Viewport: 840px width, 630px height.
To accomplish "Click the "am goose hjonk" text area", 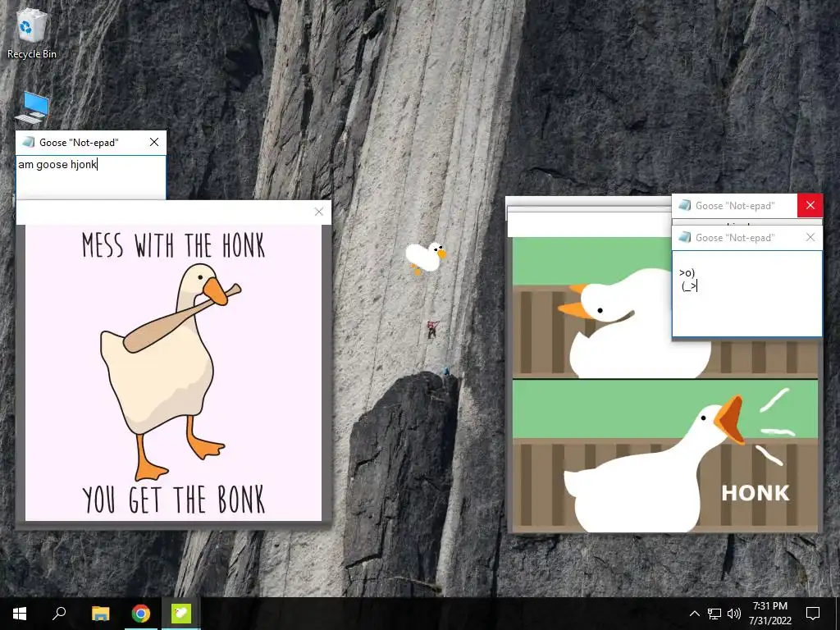I will tap(90, 177).
